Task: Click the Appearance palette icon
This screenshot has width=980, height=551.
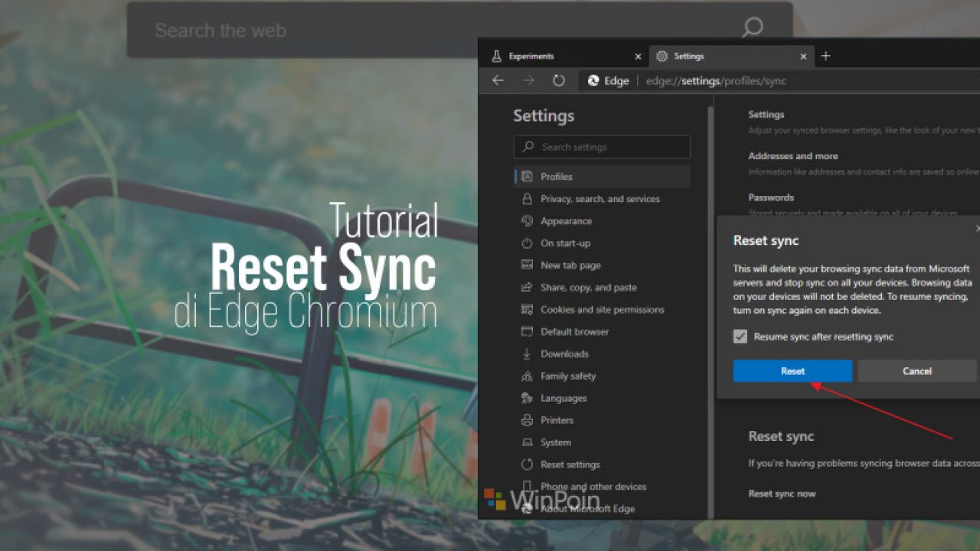Action: (x=527, y=221)
